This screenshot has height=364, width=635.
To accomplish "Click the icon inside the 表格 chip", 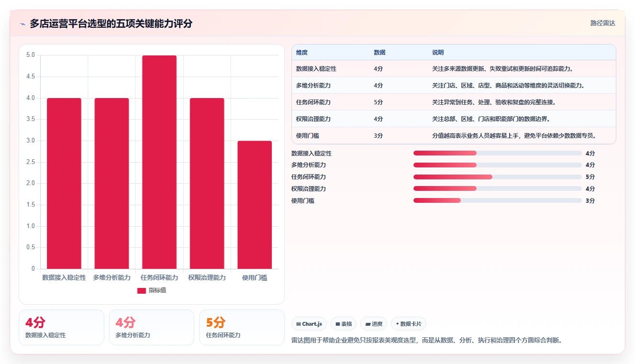I will point(338,324).
